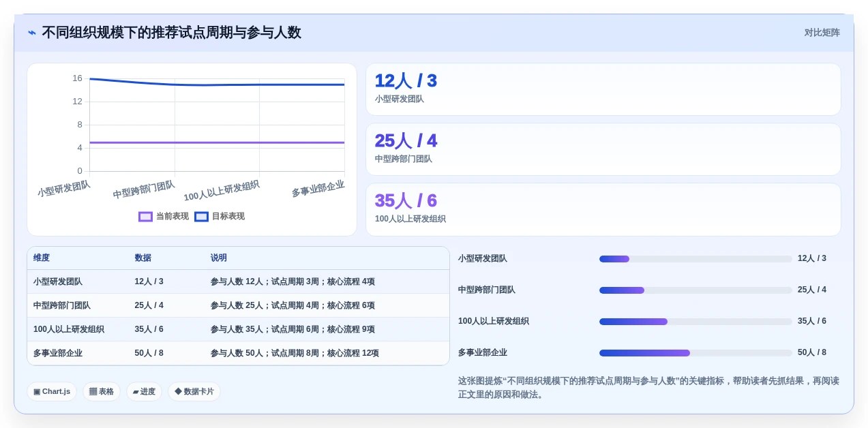Click the 35人 / 6 stat card value
This screenshot has width=868, height=428.
click(x=406, y=201)
